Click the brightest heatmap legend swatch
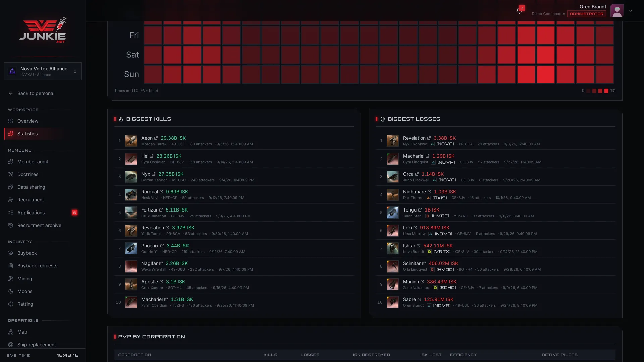 [606, 91]
